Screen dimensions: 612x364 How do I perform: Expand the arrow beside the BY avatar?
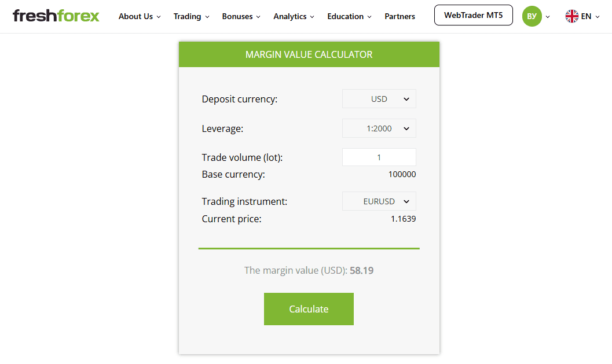tap(548, 17)
